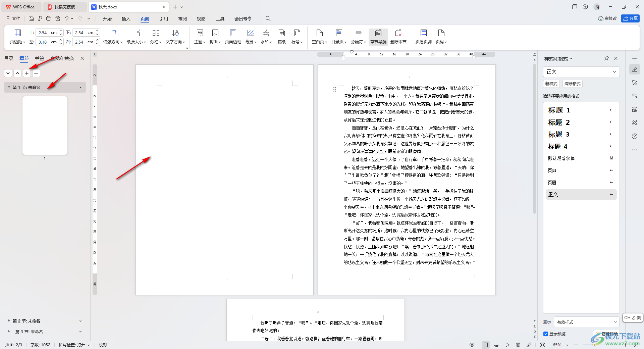Open the 页码 page number menu
The width and height of the screenshot is (644, 349).
click(x=441, y=36)
